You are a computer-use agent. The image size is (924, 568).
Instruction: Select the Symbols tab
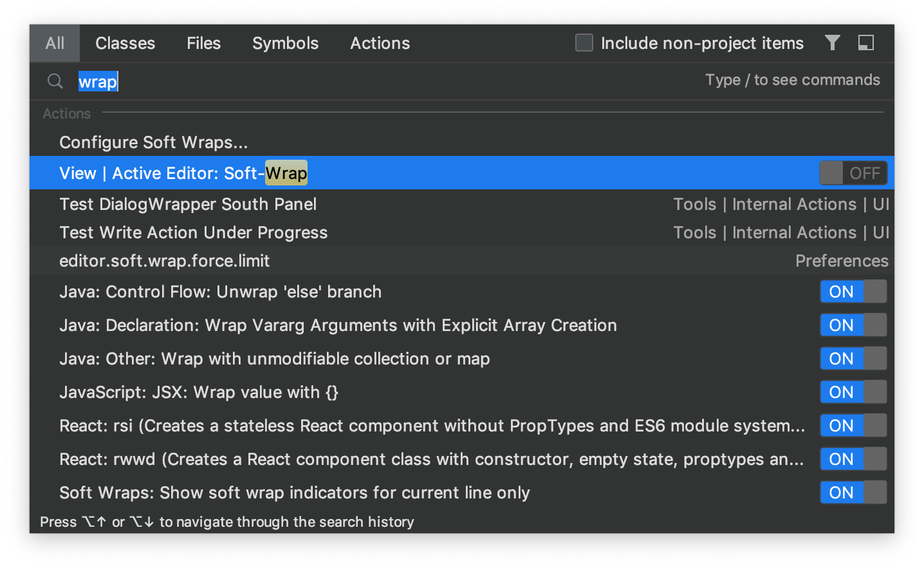point(285,43)
